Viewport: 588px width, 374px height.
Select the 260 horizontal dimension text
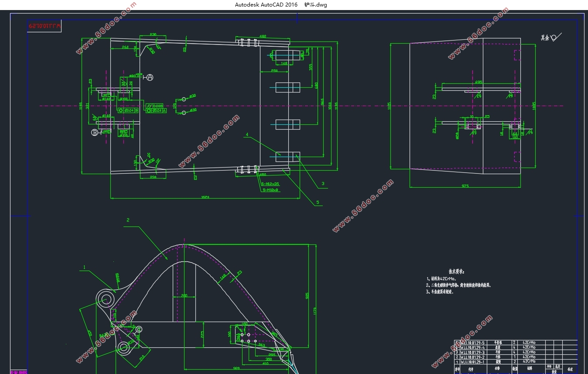pos(125,47)
